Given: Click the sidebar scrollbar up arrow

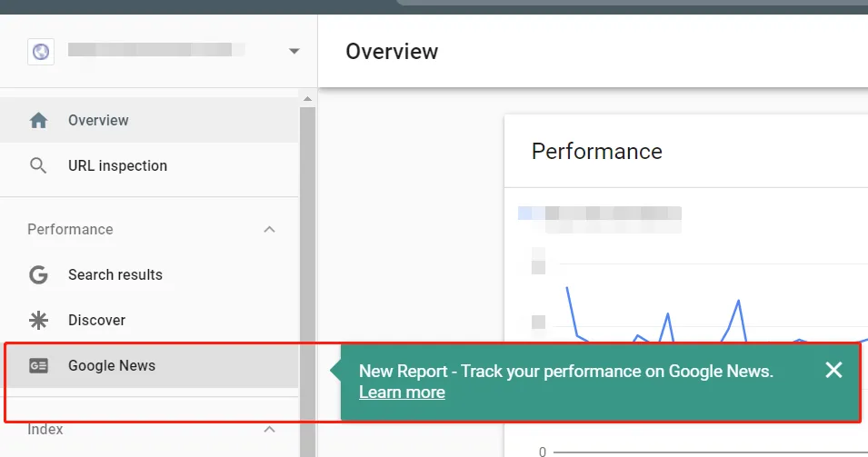Looking at the screenshot, I should [308, 98].
